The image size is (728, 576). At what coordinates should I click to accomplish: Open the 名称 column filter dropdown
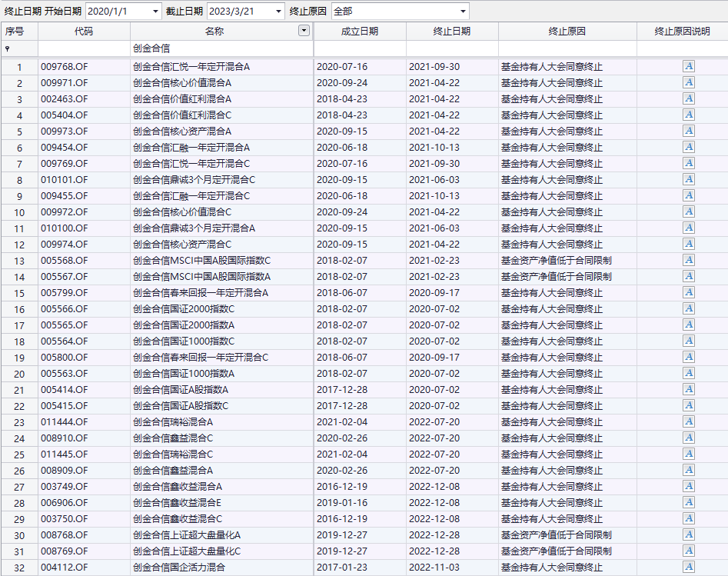coord(304,31)
